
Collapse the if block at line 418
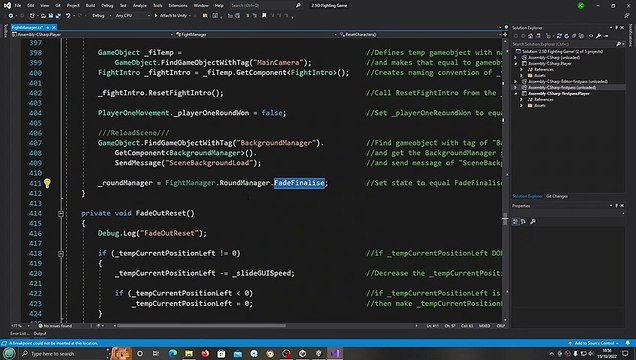tap(61, 254)
